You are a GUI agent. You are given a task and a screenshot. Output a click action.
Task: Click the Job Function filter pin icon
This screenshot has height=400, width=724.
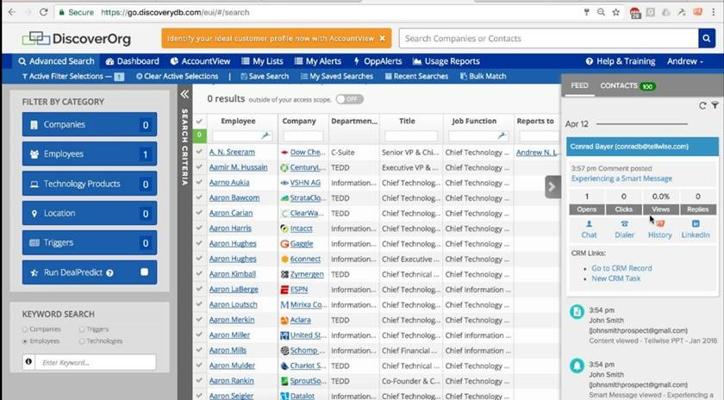(502, 136)
